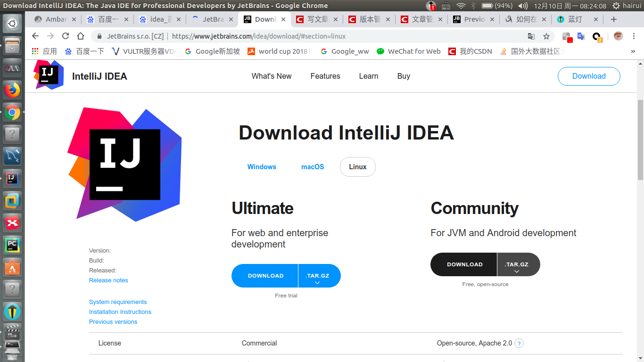Bookmark this page with the star icon
Viewport: 644px width, 362px height.
coord(546,36)
